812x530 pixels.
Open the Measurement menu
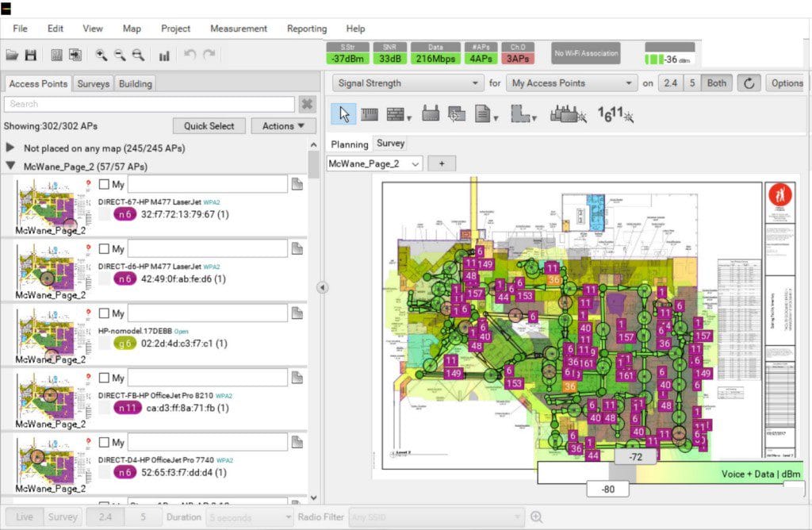pyautogui.click(x=239, y=29)
